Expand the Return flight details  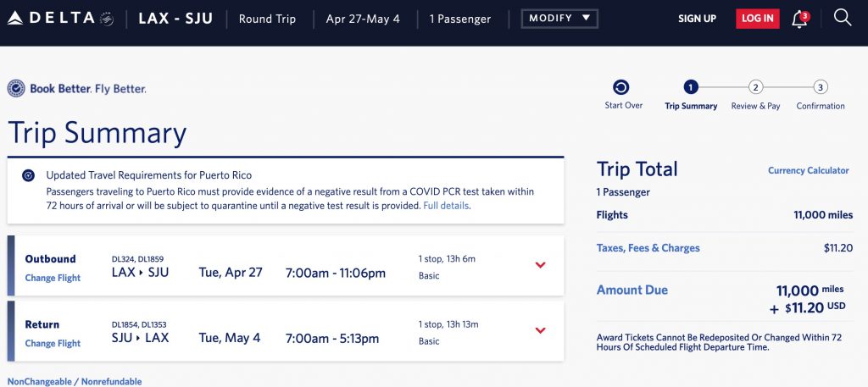[x=540, y=330]
